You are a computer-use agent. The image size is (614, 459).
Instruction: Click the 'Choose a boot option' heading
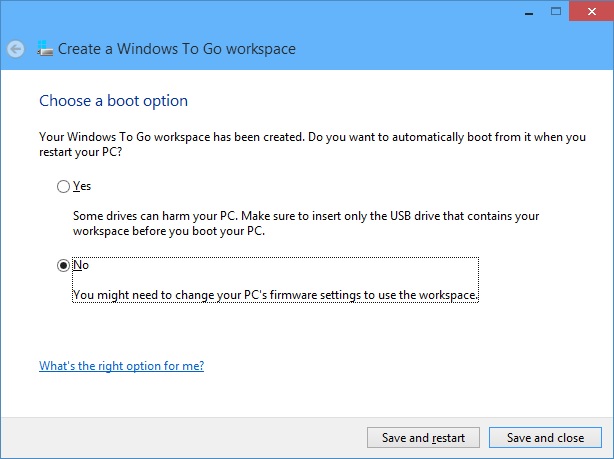114,101
